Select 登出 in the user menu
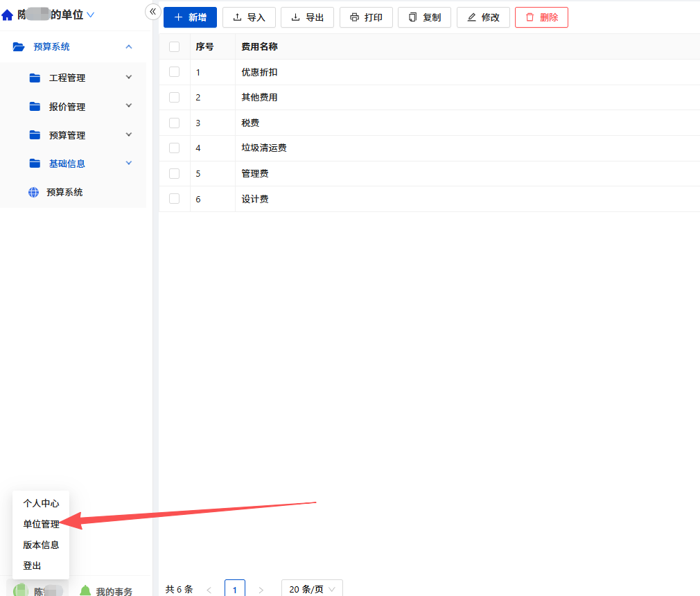Image resolution: width=700 pixels, height=596 pixels. pos(32,566)
